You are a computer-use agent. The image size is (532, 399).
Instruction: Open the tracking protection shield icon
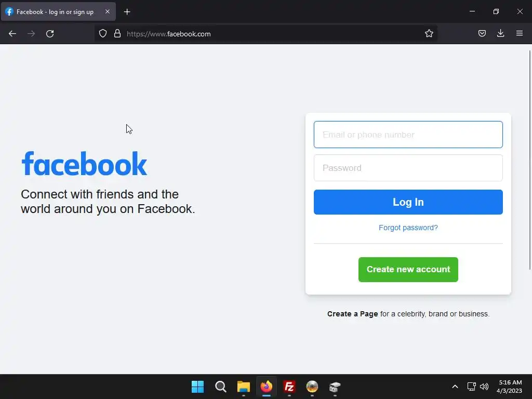[103, 34]
